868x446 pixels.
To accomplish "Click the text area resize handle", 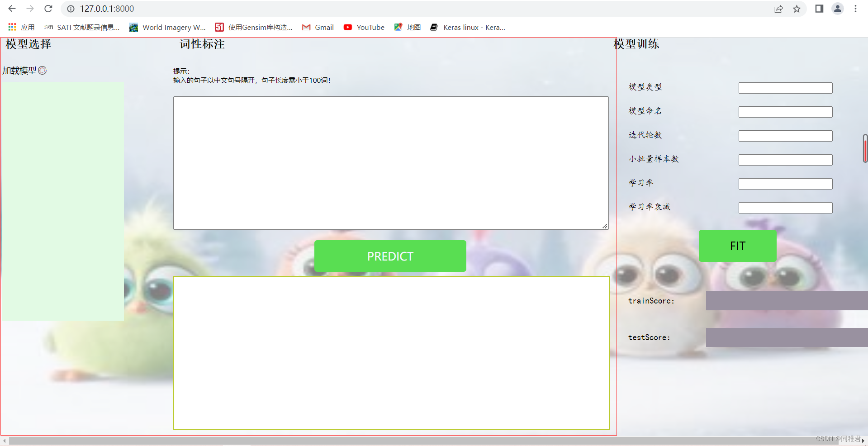I will pos(605,226).
